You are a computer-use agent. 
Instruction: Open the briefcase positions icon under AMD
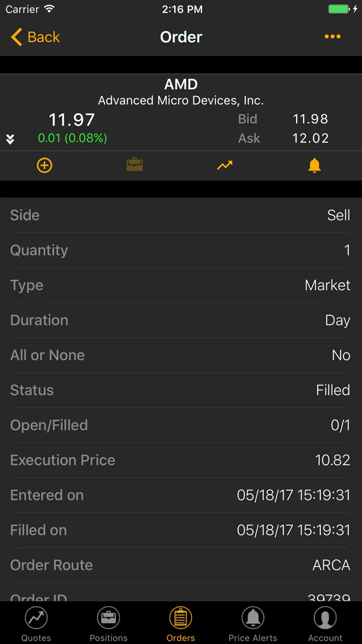[135, 165]
